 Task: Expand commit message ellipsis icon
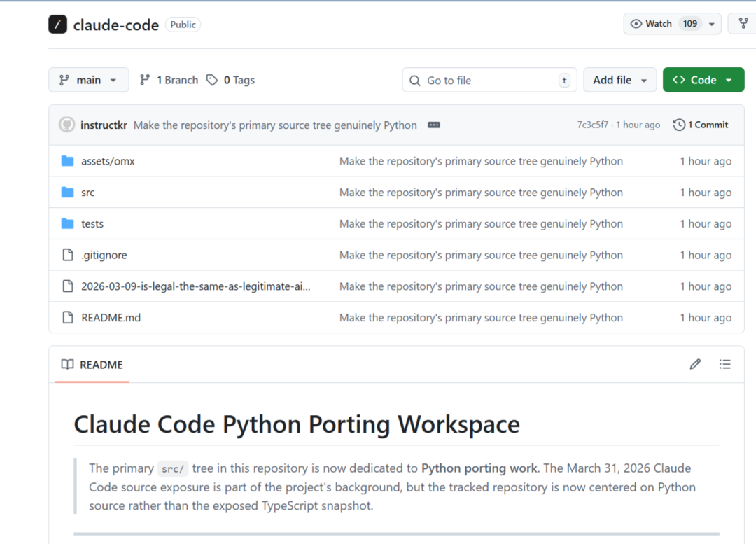[x=434, y=125]
